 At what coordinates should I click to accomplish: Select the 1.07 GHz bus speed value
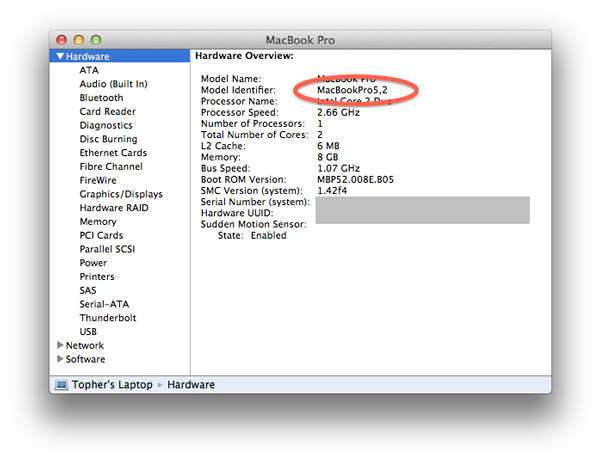[x=339, y=168]
